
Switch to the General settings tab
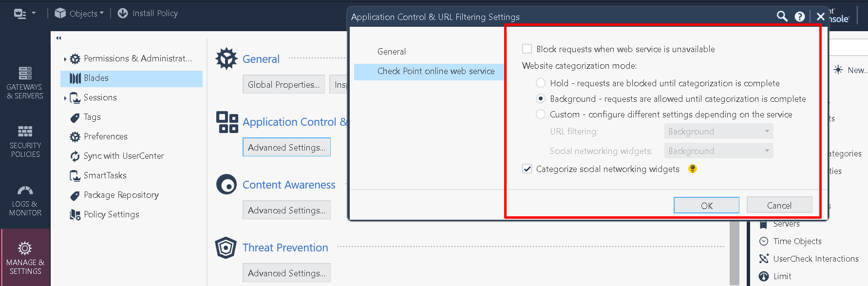coord(392,51)
